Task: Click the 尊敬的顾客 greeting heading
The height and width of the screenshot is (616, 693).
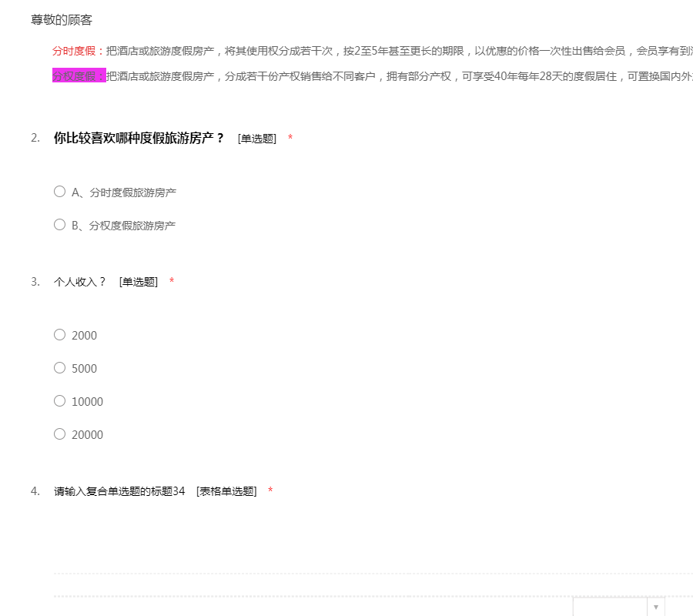Action: pos(62,20)
